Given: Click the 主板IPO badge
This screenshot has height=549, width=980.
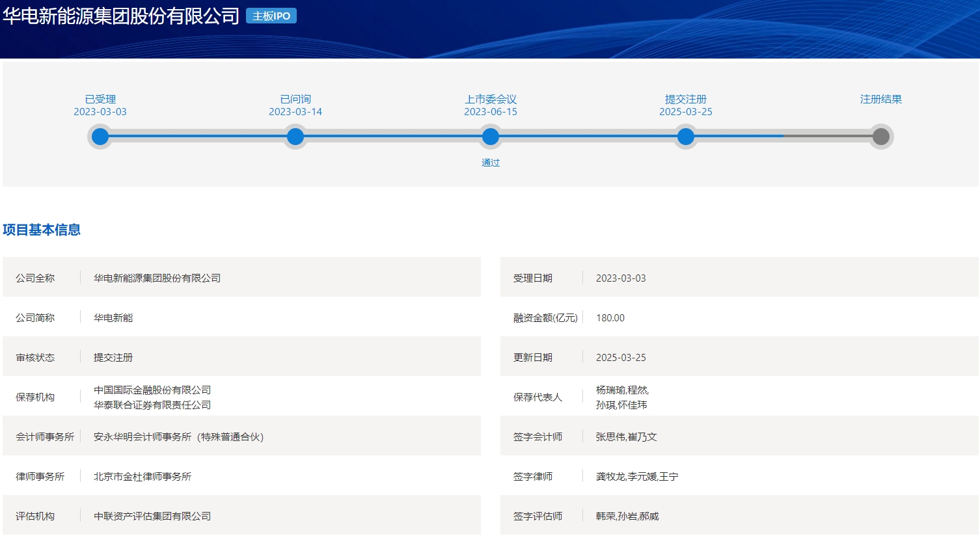Looking at the screenshot, I should tap(271, 16).
